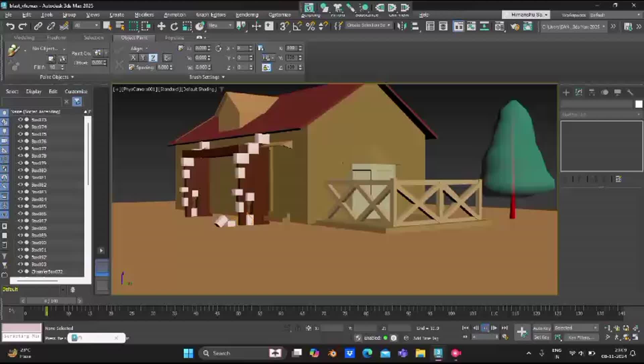This screenshot has height=364, width=644.
Task: Click the Auto Key button
Action: [542, 328]
